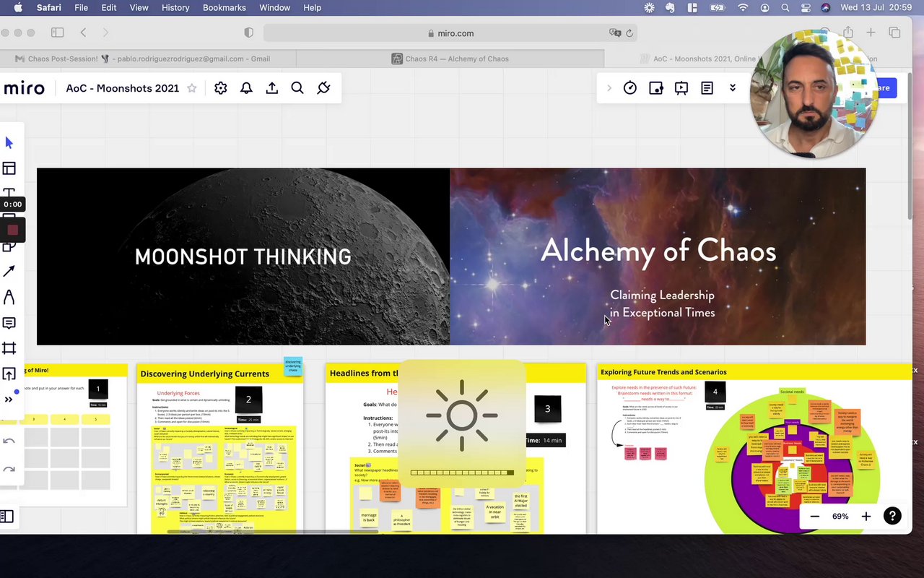Open board settings gear
Viewport: 924px width, 578px height.
point(221,88)
